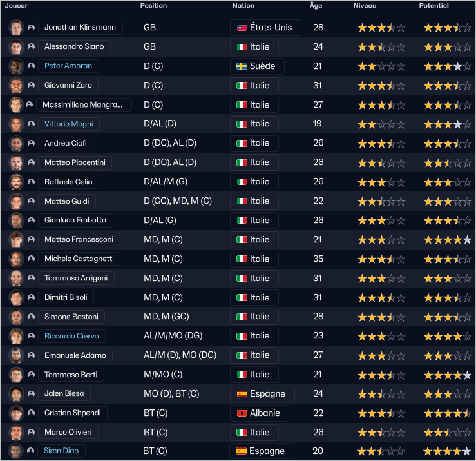Click Tommaso Berti's potential star rating
The image size is (476, 461).
tap(447, 375)
